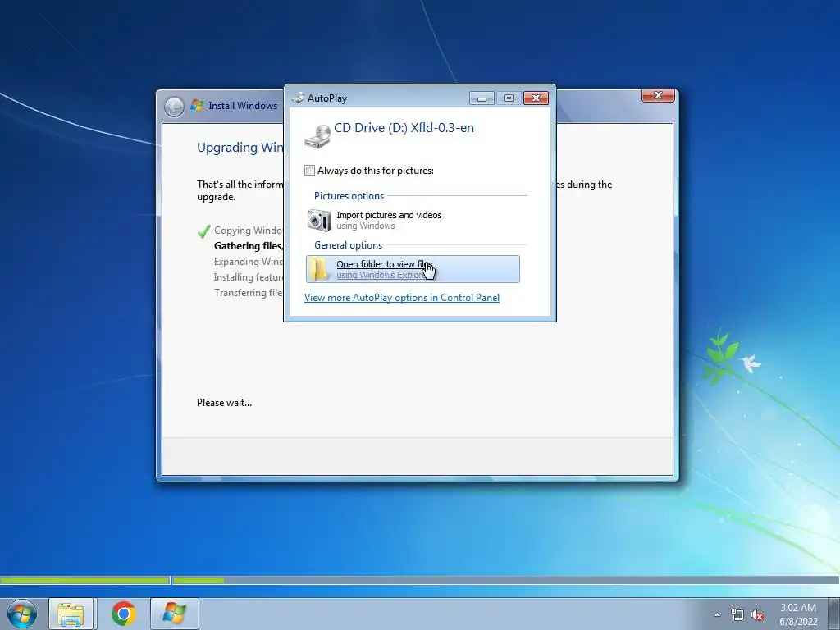Click the Upgrading Windows heading

[x=240, y=148]
